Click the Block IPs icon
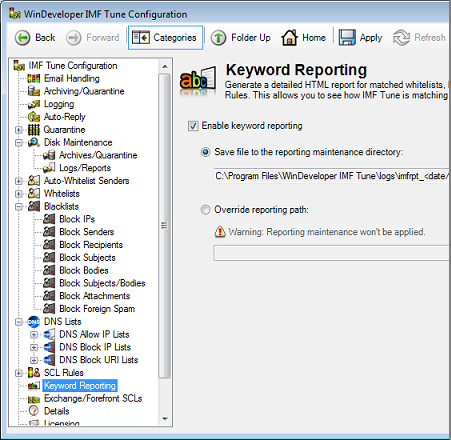The width and height of the screenshot is (451, 440). tap(49, 219)
